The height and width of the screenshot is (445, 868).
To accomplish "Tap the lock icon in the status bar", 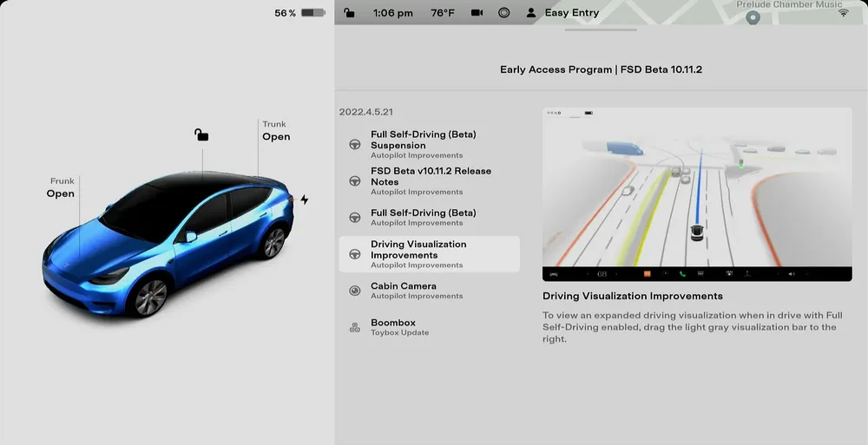I will tap(349, 12).
